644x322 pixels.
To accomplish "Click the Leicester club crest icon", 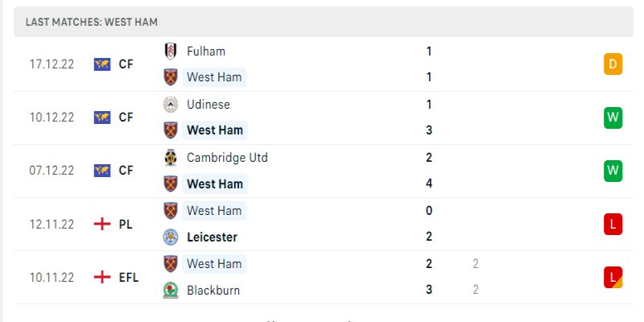I will (x=171, y=237).
